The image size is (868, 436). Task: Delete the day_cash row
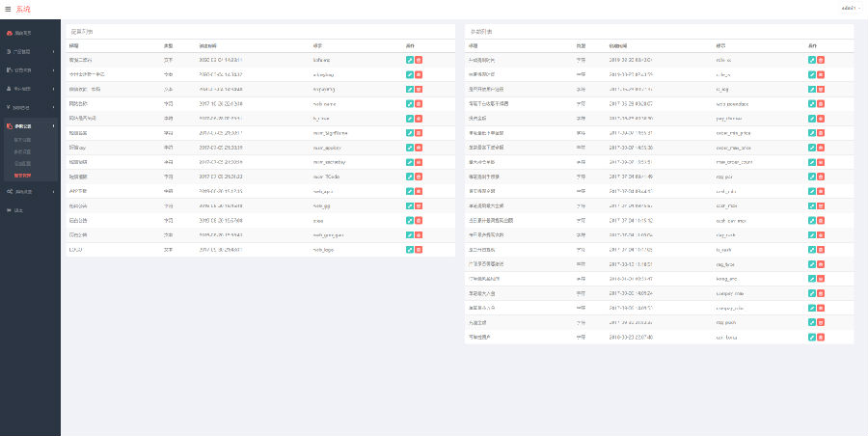click(x=821, y=235)
